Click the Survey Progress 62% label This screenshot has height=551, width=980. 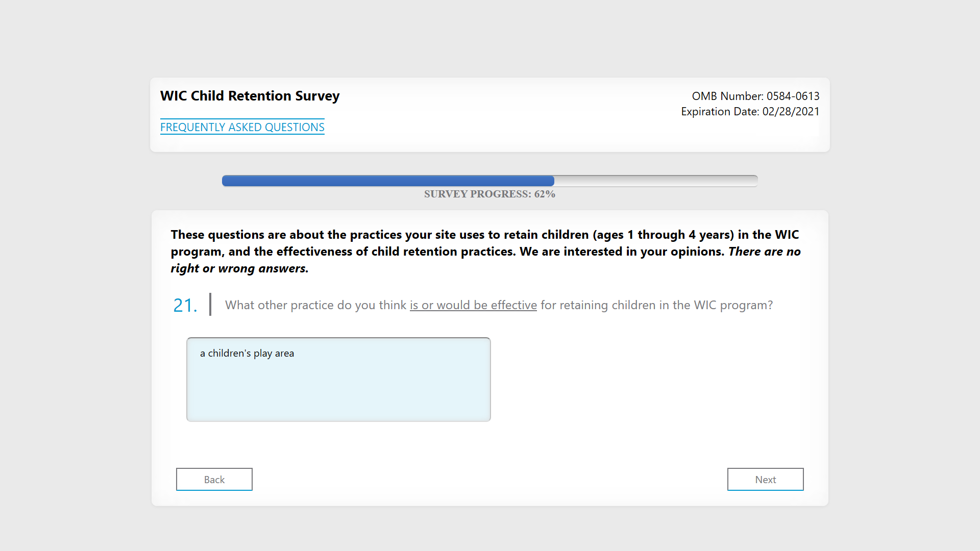click(489, 194)
